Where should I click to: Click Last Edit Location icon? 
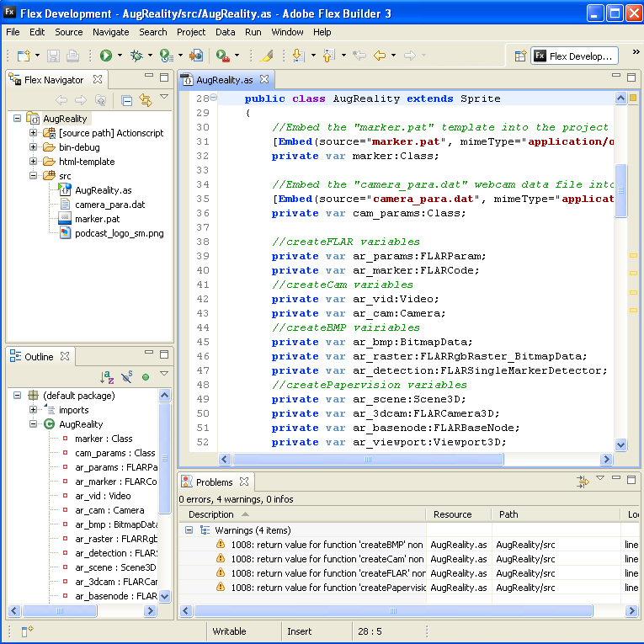tap(359, 55)
